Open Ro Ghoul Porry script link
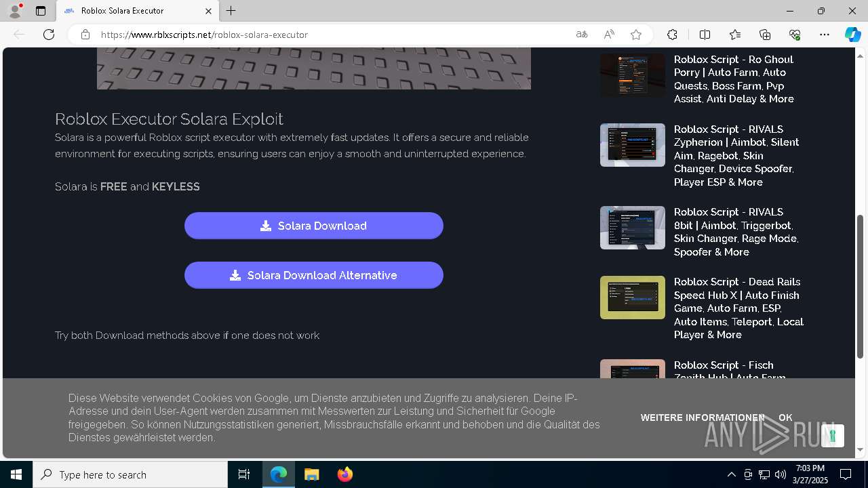868x488 pixels. 734,79
